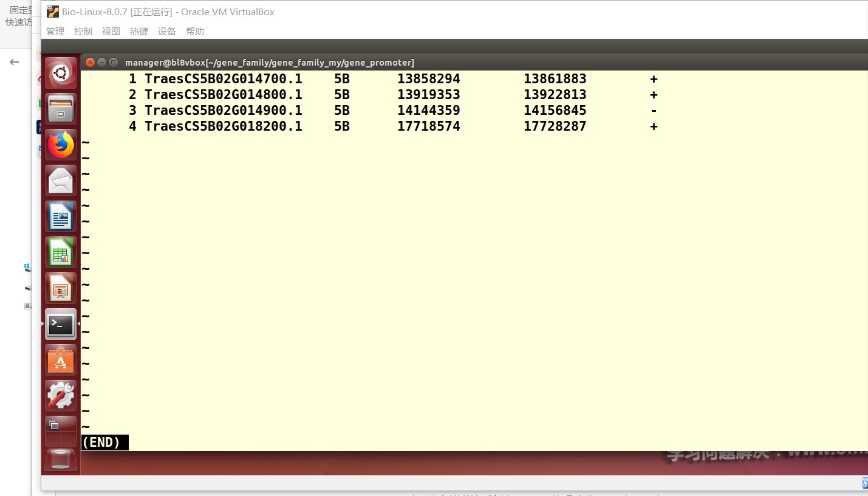Image resolution: width=868 pixels, height=496 pixels.
Task: Open System Settings gear and wrench icon
Action: point(61,396)
